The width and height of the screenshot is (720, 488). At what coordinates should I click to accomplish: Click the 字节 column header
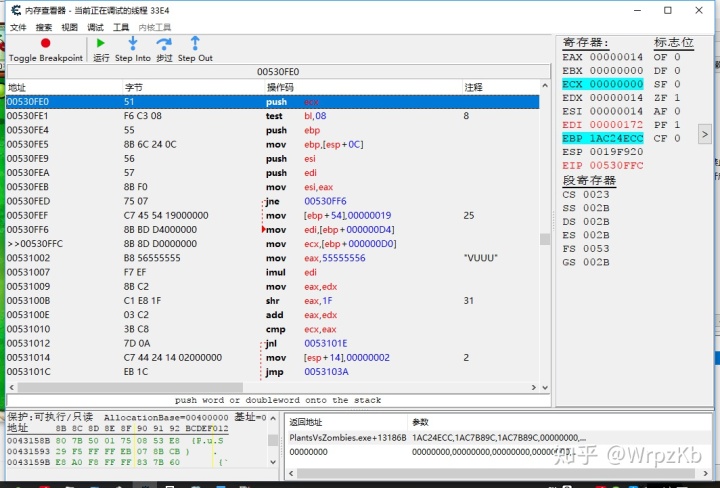193,87
